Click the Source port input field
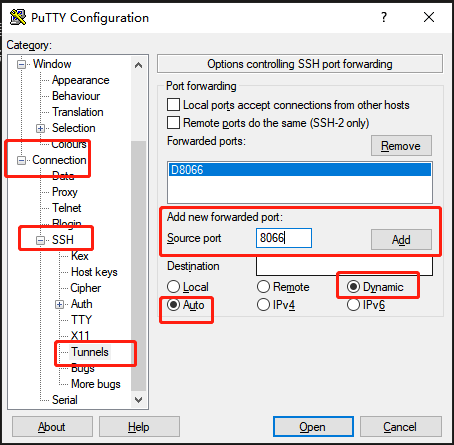The image size is (454, 445). (x=284, y=238)
